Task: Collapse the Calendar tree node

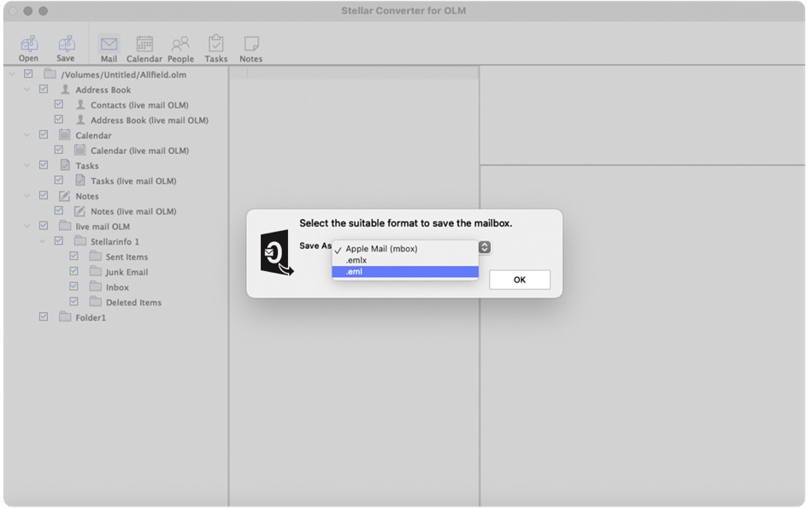Action: click(x=27, y=135)
